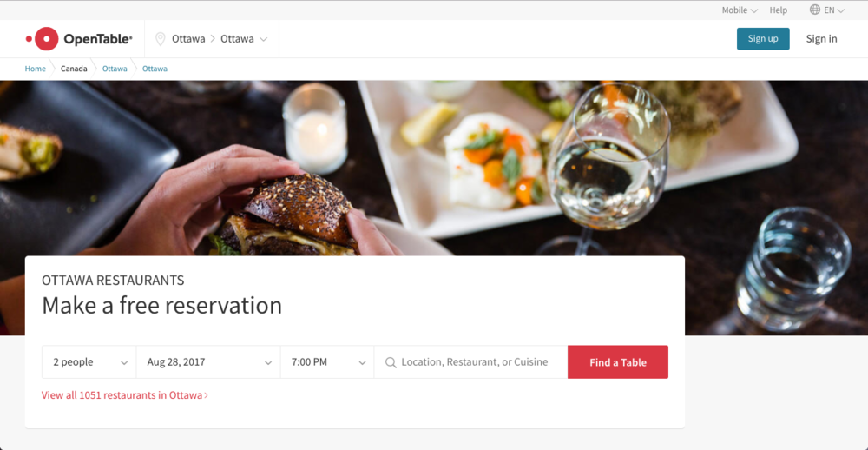Expand the Ottawa location dropdown chevron

click(x=264, y=39)
